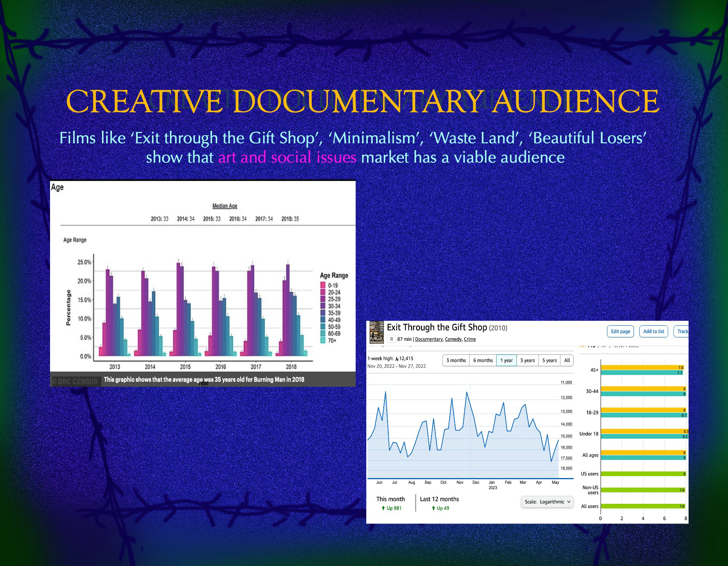Image resolution: width=728 pixels, height=566 pixels.
Task: Open the Scale Logarithmic dropdown
Action: (x=547, y=502)
